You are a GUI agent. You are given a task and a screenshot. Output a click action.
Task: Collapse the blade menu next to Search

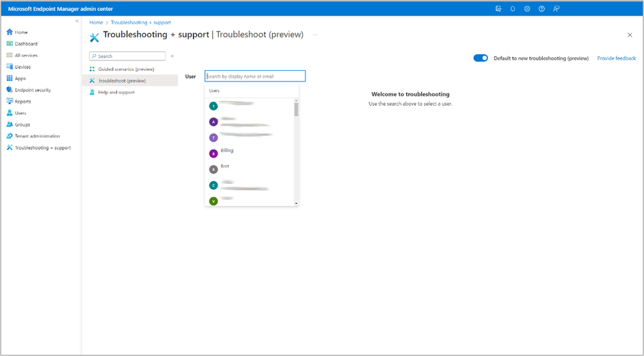pyautogui.click(x=172, y=56)
